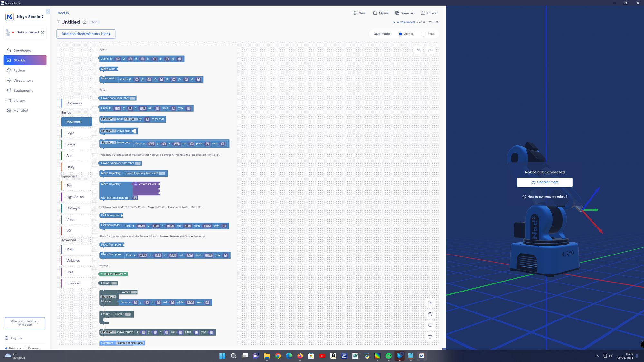Click the Add position/trajectory block button
The height and width of the screenshot is (362, 644).
coord(86,34)
